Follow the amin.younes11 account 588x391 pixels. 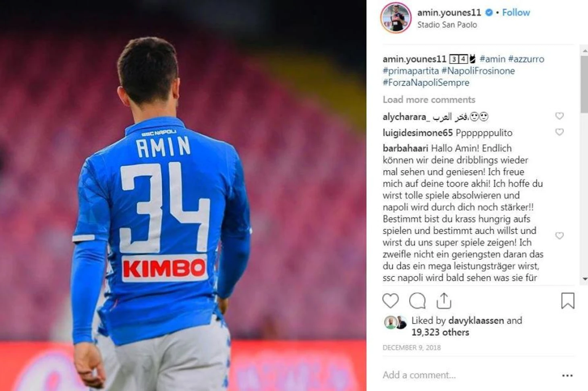pyautogui.click(x=516, y=12)
